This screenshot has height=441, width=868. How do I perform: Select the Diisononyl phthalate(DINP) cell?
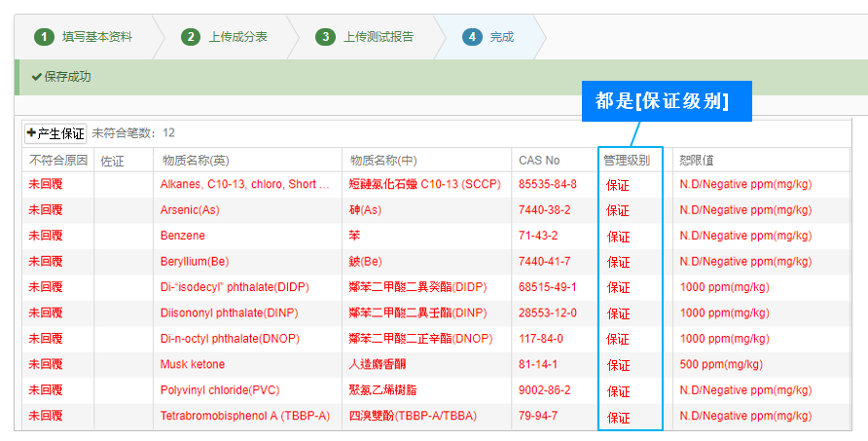230,313
